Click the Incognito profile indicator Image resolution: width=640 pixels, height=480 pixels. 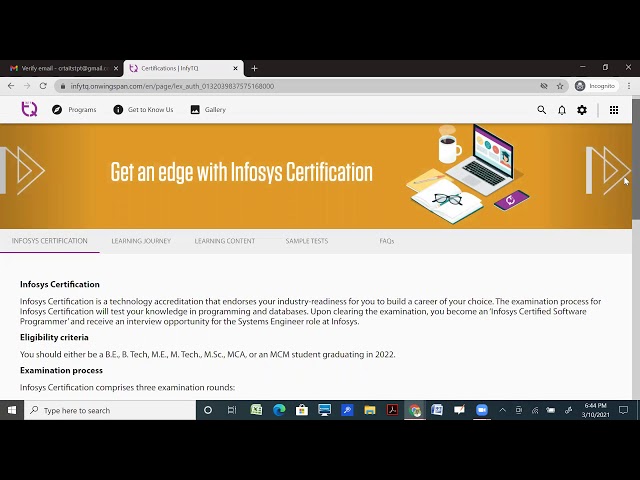595,86
